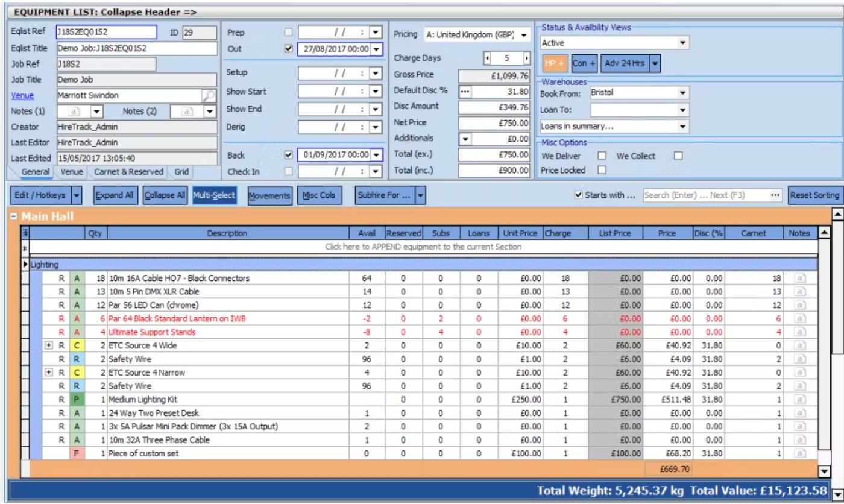Screen dimensions: 844x504
Task: Collapse the Main Hall section
Action: click(14, 215)
